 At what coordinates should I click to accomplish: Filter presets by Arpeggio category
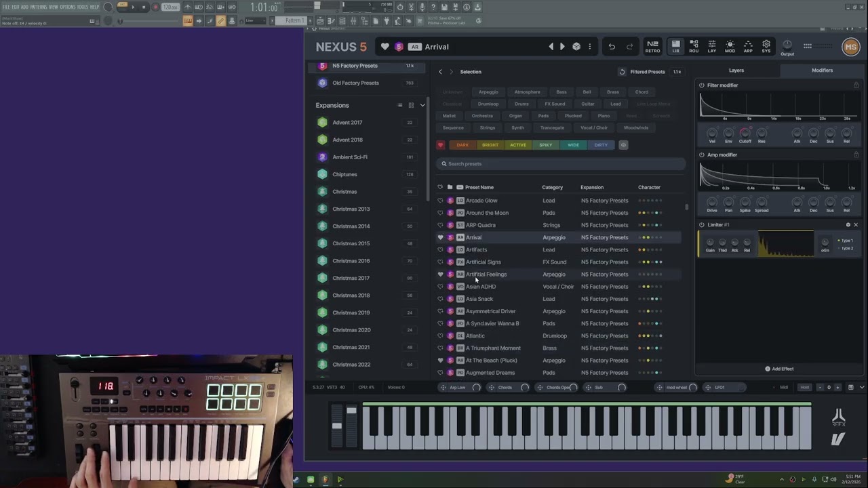point(488,92)
